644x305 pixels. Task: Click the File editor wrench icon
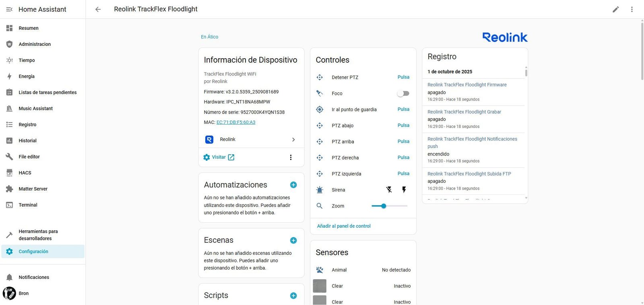[x=9, y=157]
